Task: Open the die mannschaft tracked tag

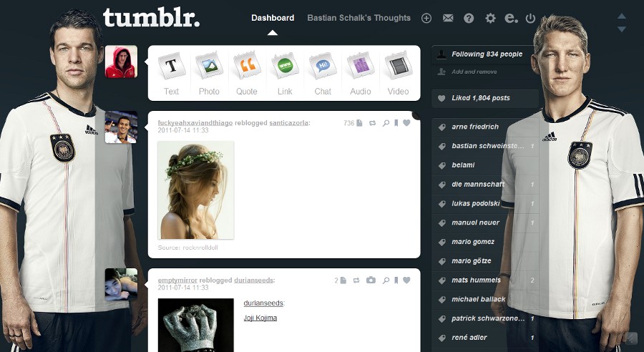Action: [x=485, y=185]
